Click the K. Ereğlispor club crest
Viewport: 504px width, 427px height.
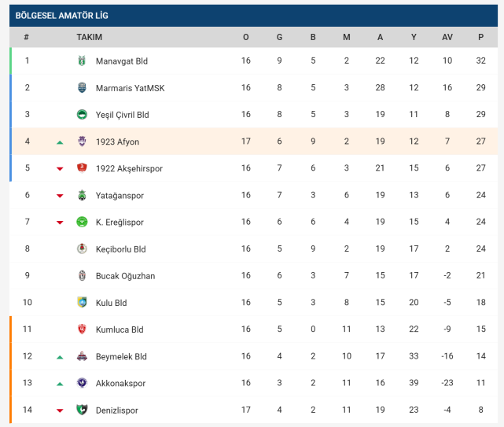pyautogui.click(x=81, y=223)
